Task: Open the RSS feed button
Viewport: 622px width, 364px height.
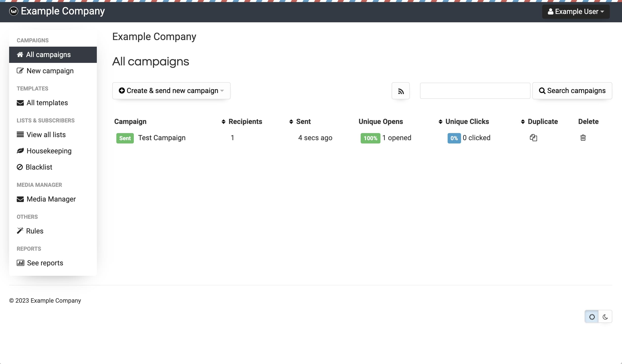Action: [401, 91]
